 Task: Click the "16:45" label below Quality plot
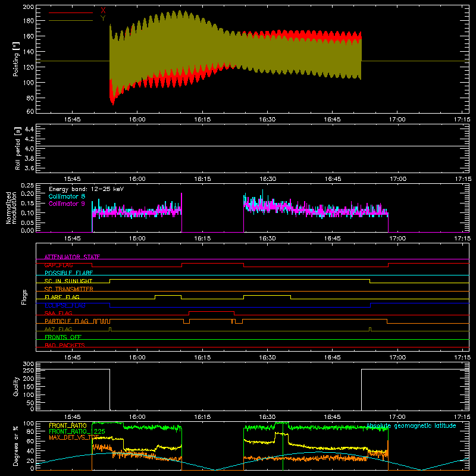(x=333, y=417)
